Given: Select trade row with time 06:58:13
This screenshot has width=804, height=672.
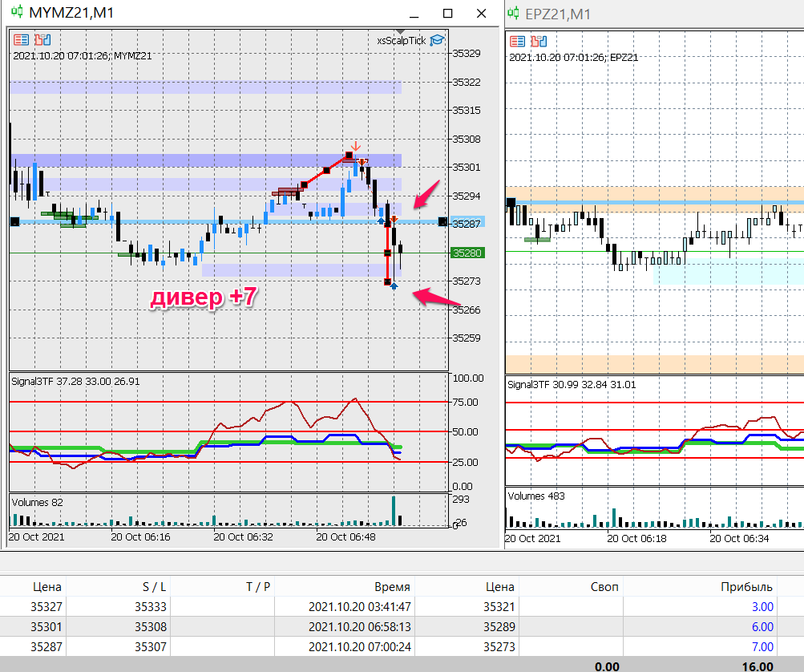Looking at the screenshot, I should pyautogui.click(x=402, y=626).
